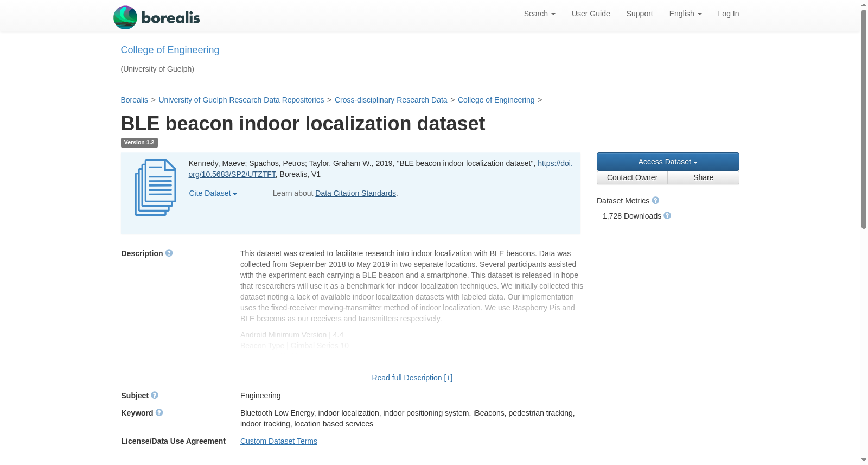This screenshot has width=868, height=465.
Task: Open the dataset DOI link
Action: (380, 169)
